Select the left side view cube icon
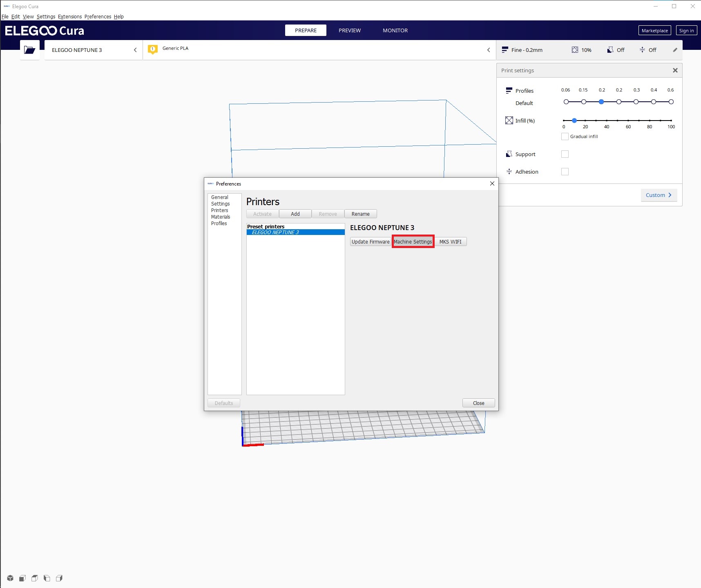 [47, 578]
